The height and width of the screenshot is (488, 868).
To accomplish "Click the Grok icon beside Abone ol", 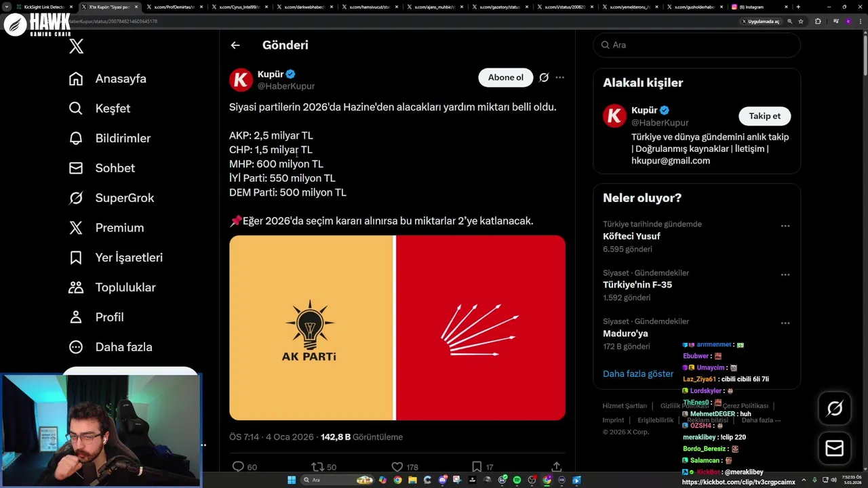I will 544,77.
